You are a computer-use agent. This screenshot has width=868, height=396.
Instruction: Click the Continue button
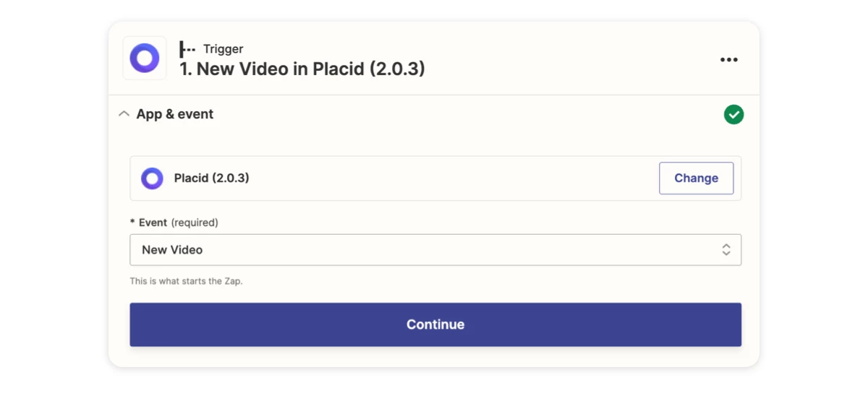[435, 324]
